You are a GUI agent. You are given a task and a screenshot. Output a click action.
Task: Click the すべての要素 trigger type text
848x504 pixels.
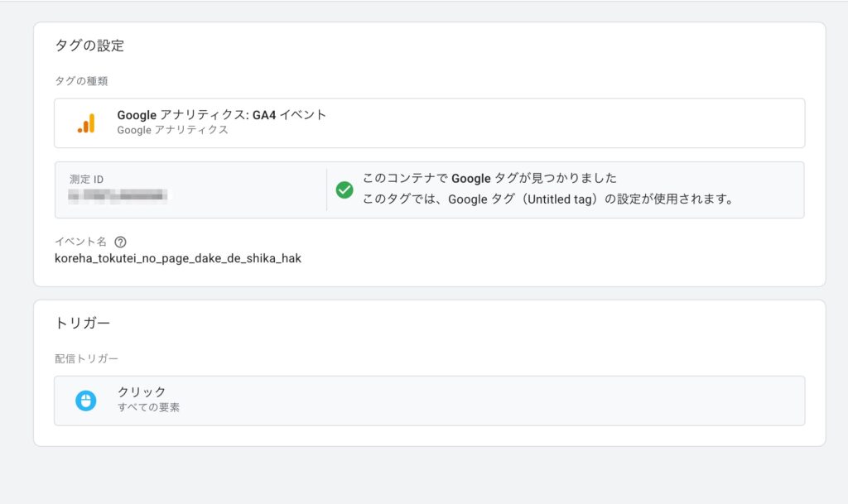148,407
